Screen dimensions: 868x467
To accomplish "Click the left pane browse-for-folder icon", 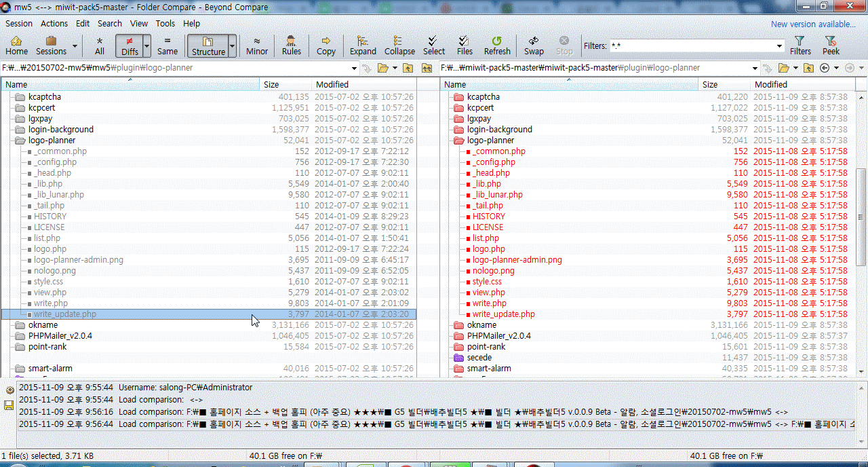I will pyautogui.click(x=383, y=68).
